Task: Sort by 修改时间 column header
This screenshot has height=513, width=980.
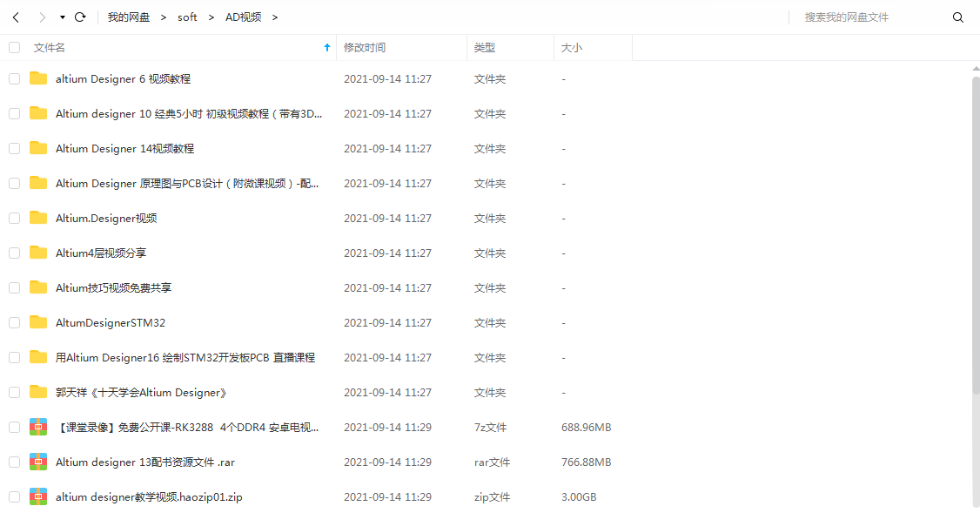Action: click(365, 48)
